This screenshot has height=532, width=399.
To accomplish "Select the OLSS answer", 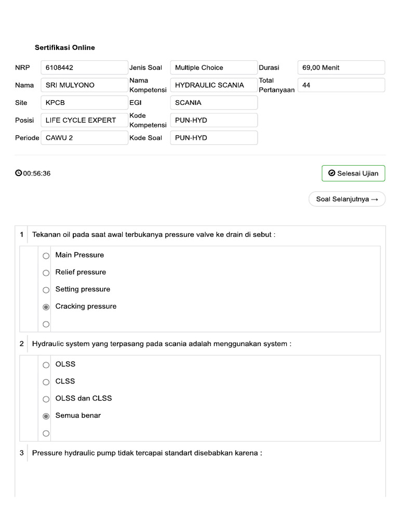I will click(x=46, y=365).
